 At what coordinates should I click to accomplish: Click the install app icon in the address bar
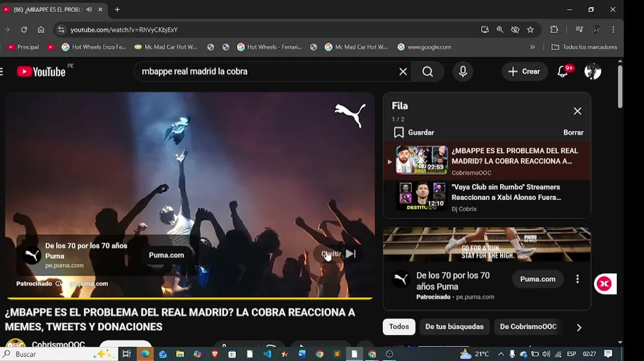485,30
